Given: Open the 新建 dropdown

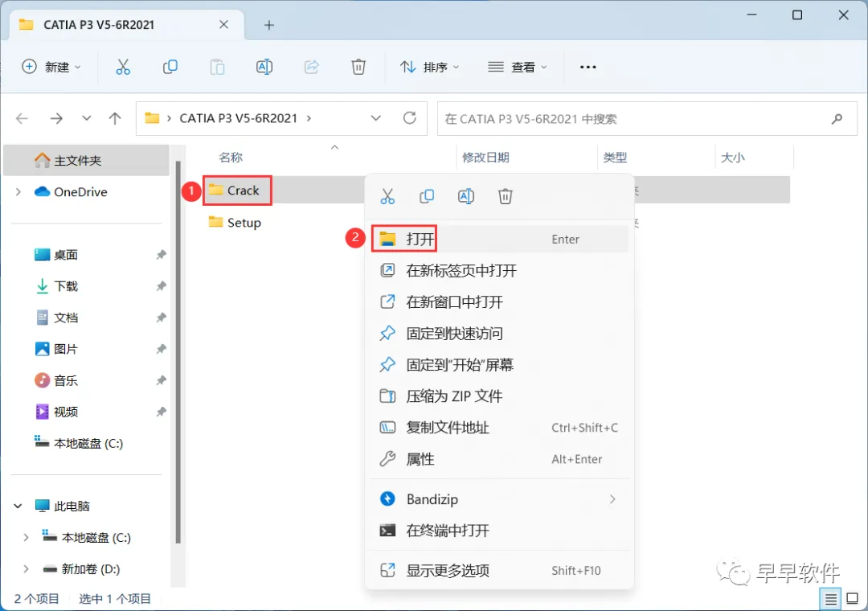Looking at the screenshot, I should point(51,67).
